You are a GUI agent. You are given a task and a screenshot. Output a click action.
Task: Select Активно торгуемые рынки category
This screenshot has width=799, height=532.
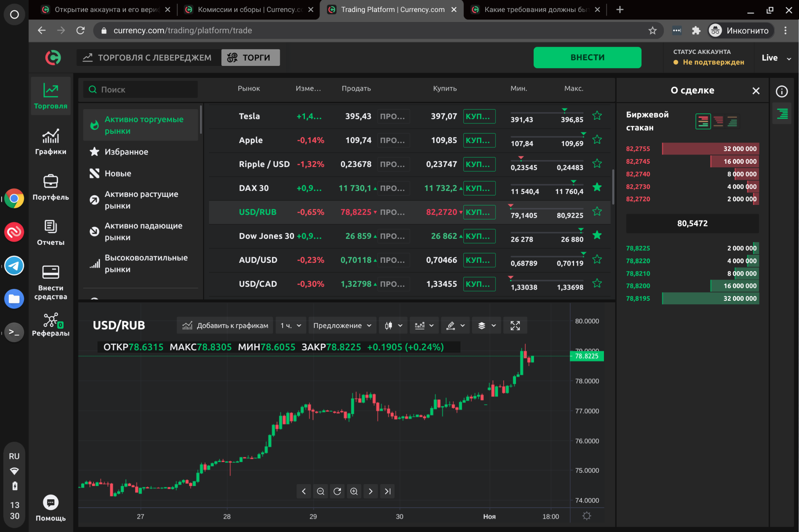140,125
